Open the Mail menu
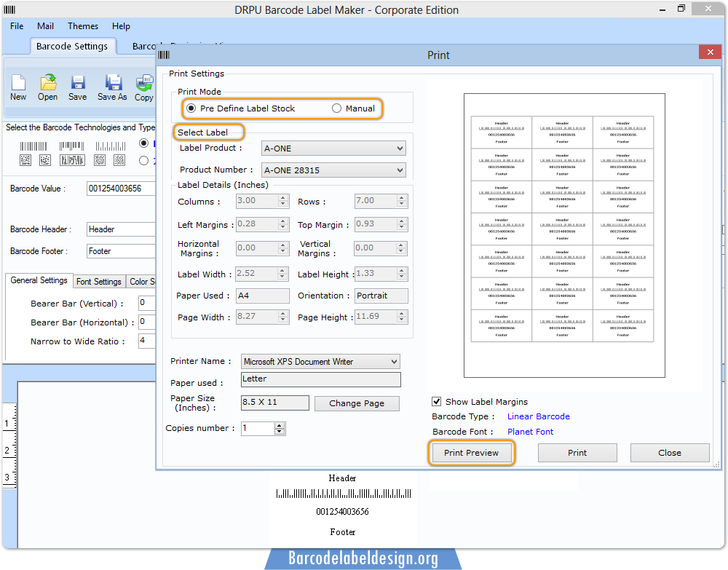 pos(45,26)
